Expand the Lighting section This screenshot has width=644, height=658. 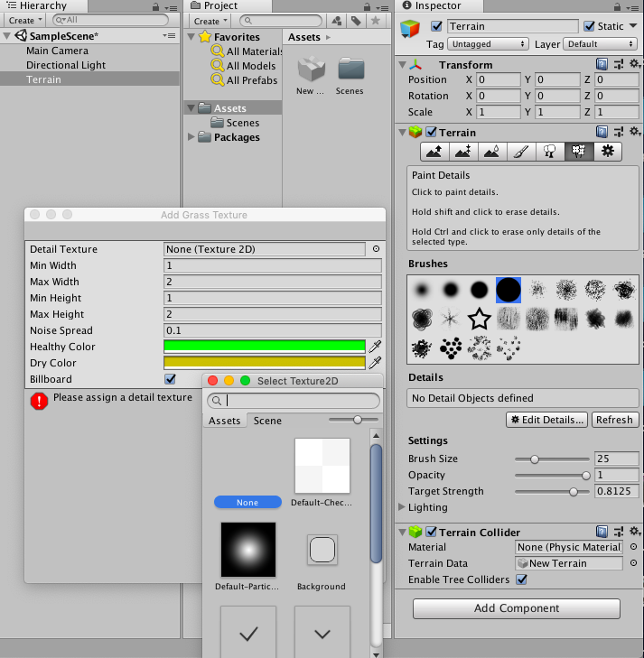pyautogui.click(x=401, y=507)
